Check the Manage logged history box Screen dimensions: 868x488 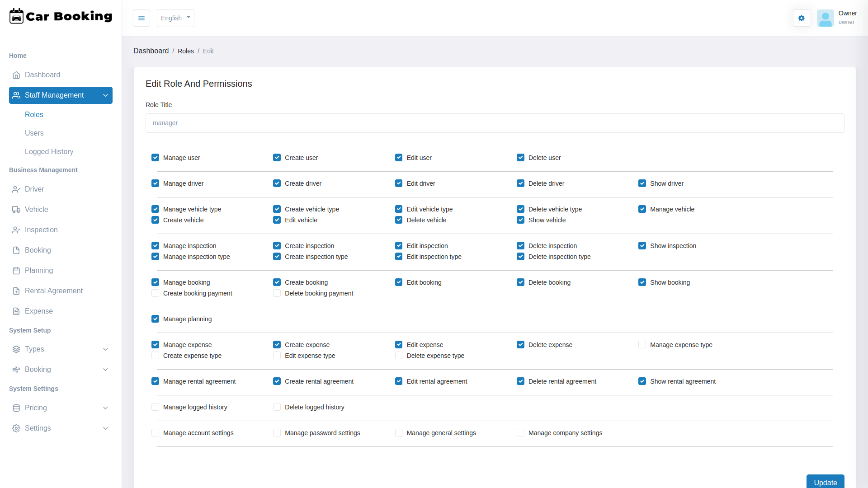click(155, 407)
